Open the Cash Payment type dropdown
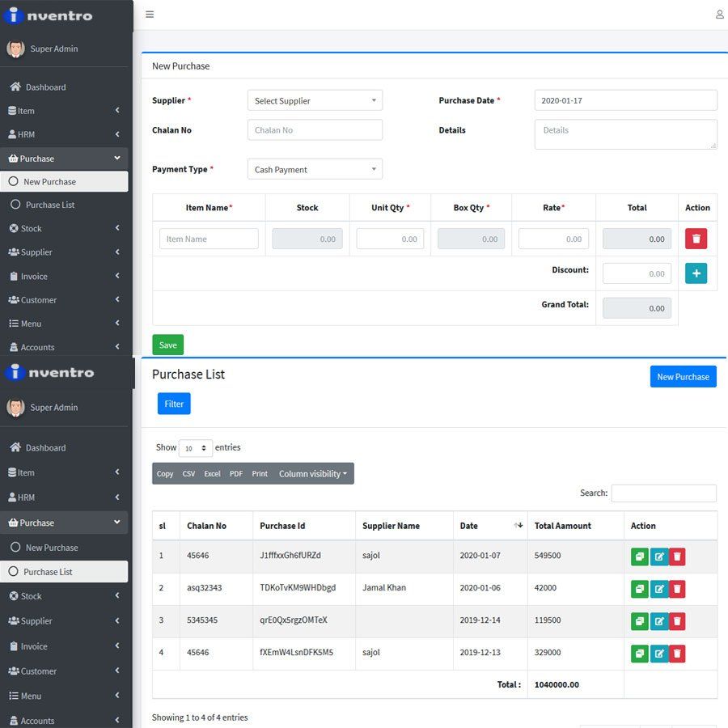The height and width of the screenshot is (728, 728). (315, 170)
